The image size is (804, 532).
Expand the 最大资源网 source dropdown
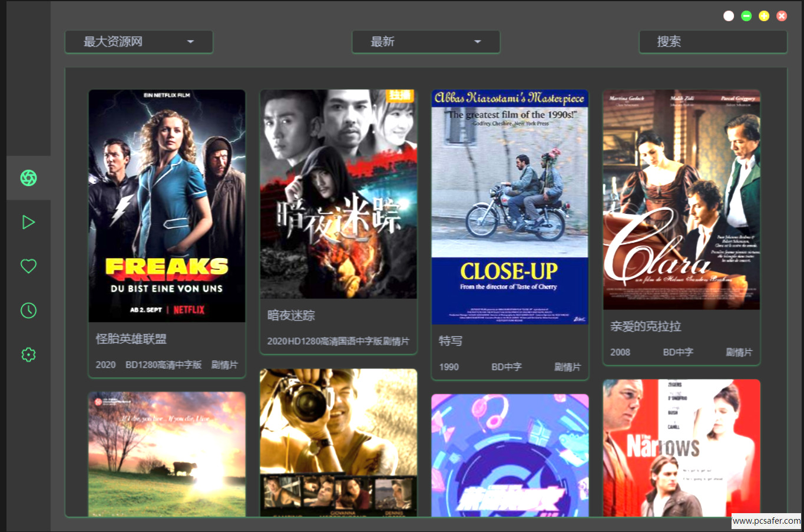pyautogui.click(x=138, y=42)
